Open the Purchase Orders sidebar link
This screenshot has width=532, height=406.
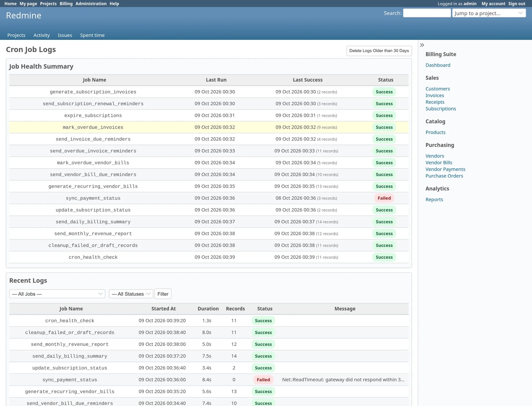(x=444, y=176)
